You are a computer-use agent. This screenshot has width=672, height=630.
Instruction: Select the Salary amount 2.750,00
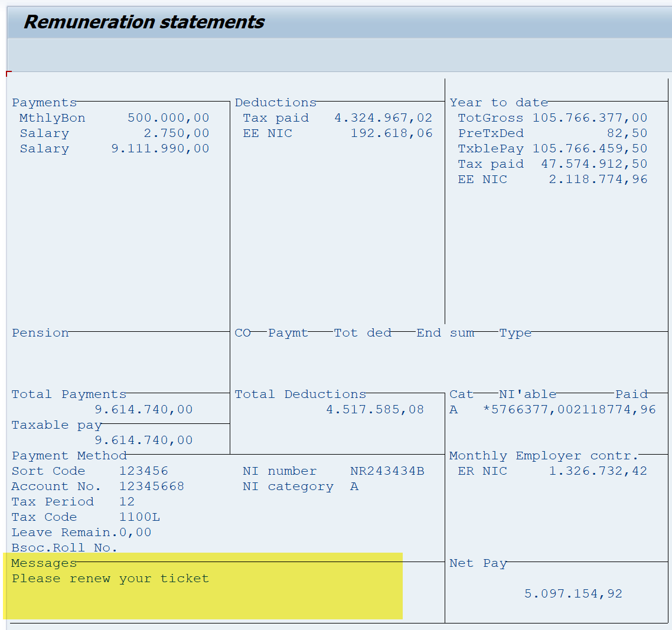[176, 133]
